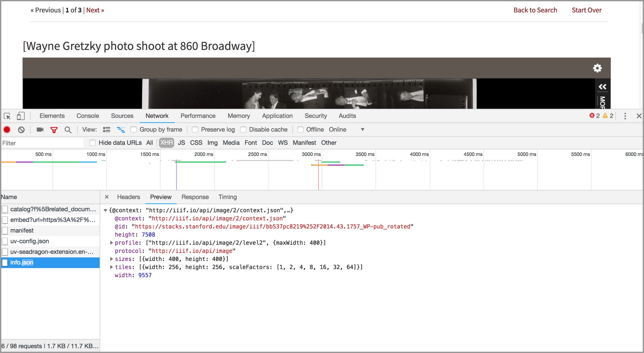
Task: Toggle device toolbar icon
Action: point(21,116)
